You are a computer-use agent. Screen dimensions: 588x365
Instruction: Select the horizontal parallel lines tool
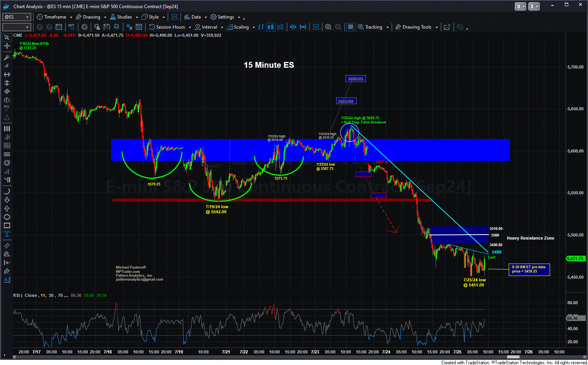tap(7, 154)
